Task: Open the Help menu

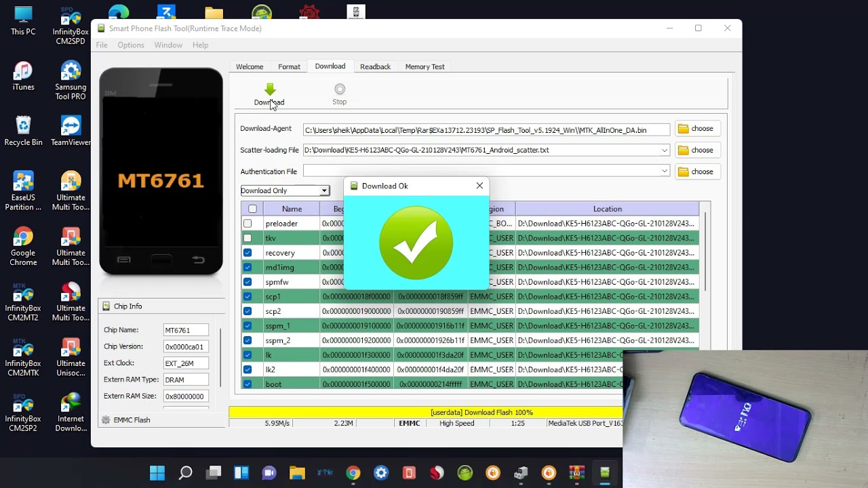Action: [200, 45]
